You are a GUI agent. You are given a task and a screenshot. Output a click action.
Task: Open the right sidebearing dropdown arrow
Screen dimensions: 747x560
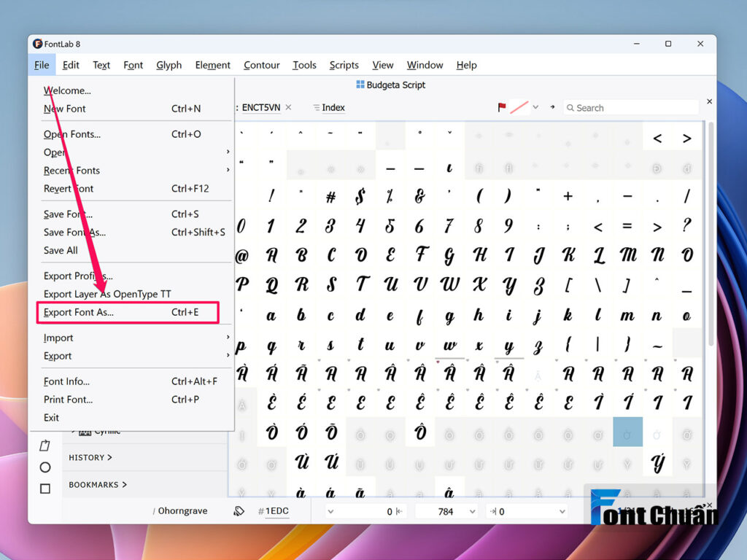[562, 511]
